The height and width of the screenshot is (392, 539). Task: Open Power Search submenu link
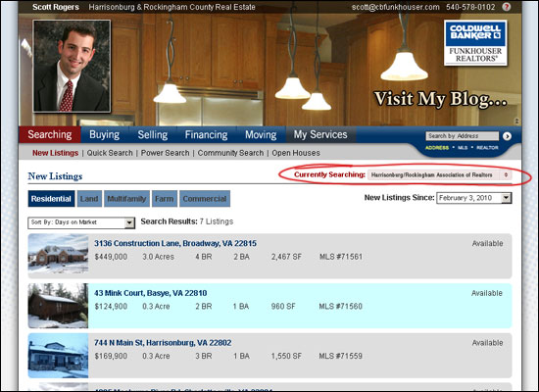pos(165,153)
